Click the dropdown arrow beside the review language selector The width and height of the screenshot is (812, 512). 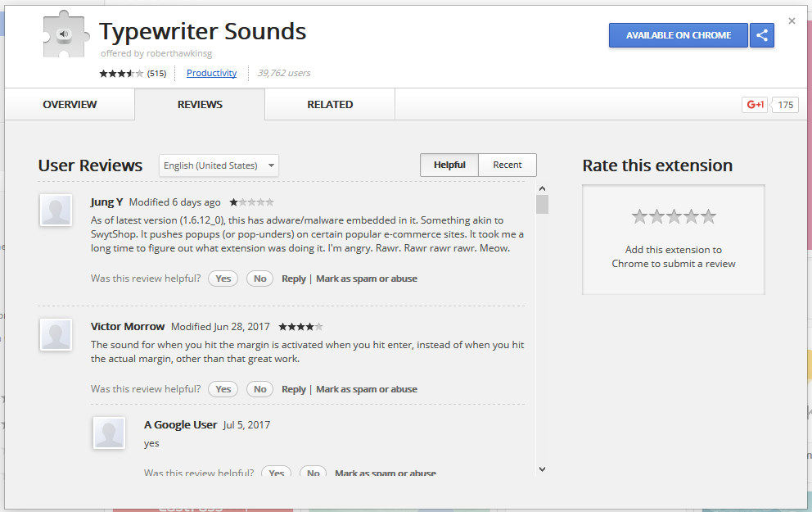pyautogui.click(x=270, y=165)
